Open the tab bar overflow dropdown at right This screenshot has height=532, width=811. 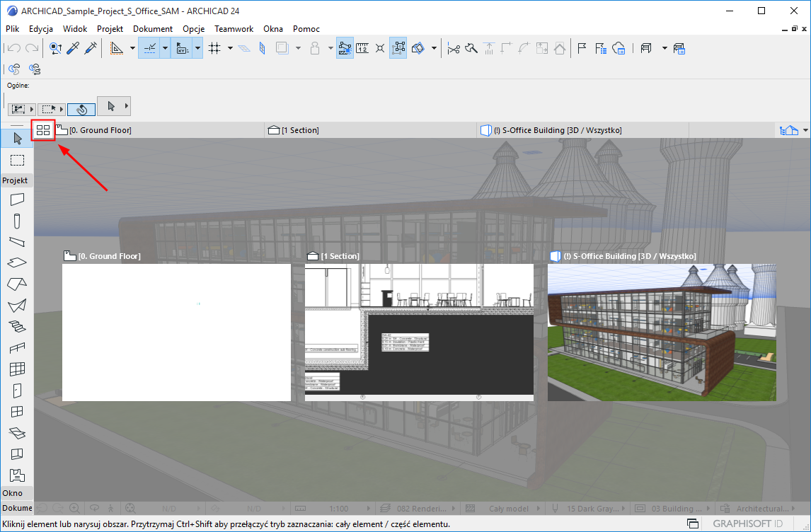[805, 130]
